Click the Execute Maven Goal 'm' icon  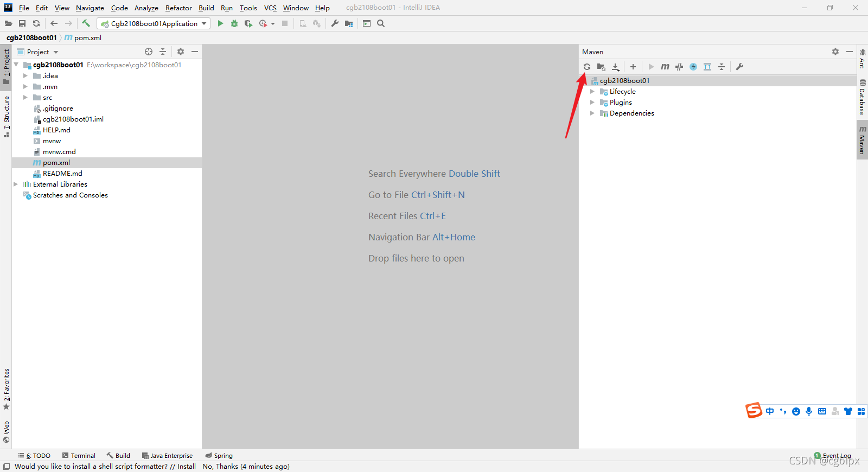665,67
